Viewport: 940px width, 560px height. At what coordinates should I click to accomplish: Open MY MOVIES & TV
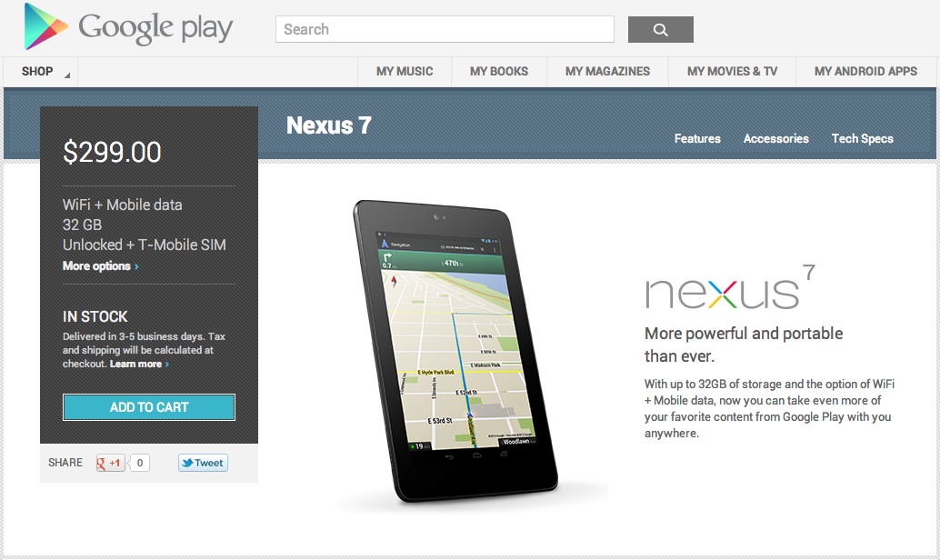pos(732,71)
